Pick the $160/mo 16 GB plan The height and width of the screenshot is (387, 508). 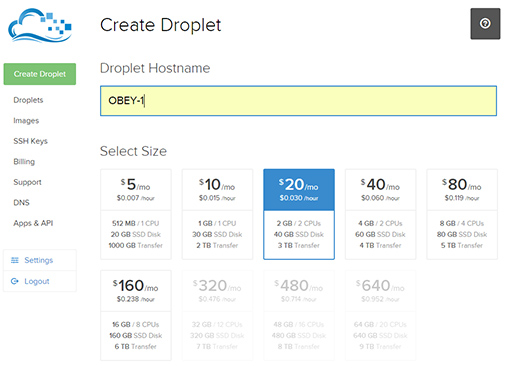[136, 315]
